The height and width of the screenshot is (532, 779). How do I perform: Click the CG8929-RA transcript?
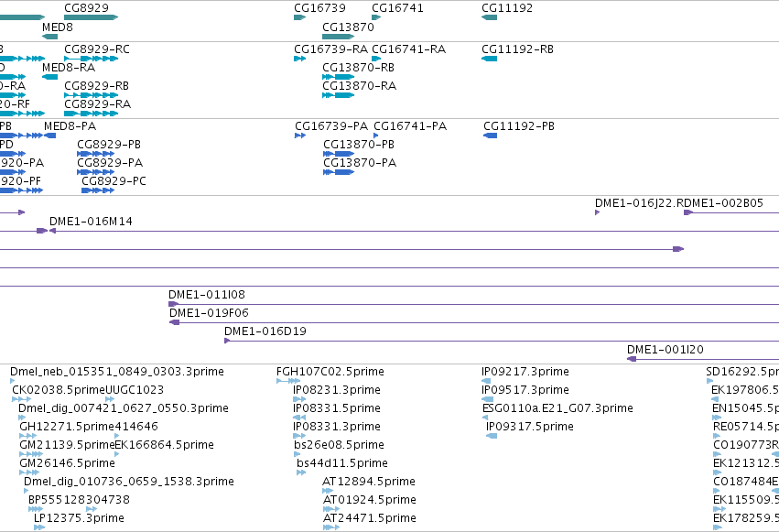coord(91,114)
